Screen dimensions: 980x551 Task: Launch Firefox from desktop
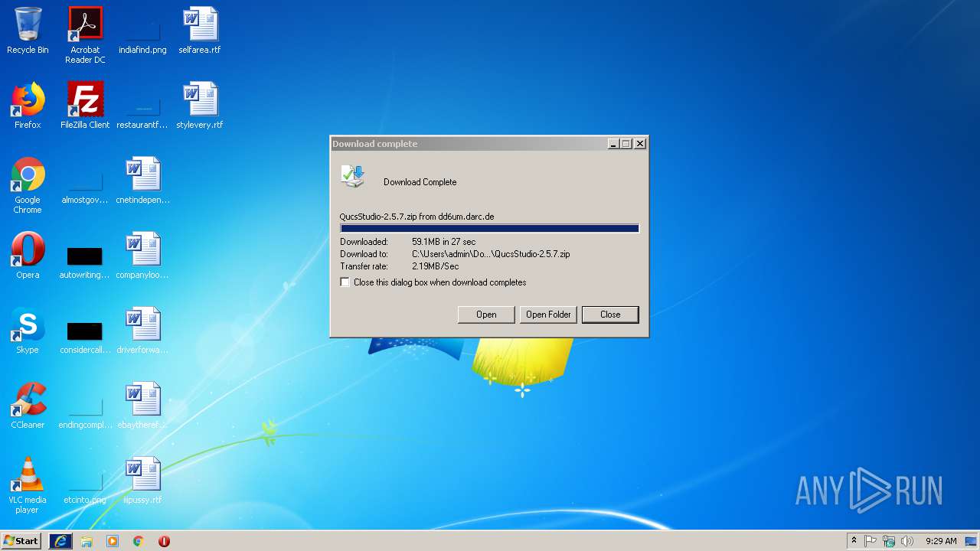[x=28, y=106]
